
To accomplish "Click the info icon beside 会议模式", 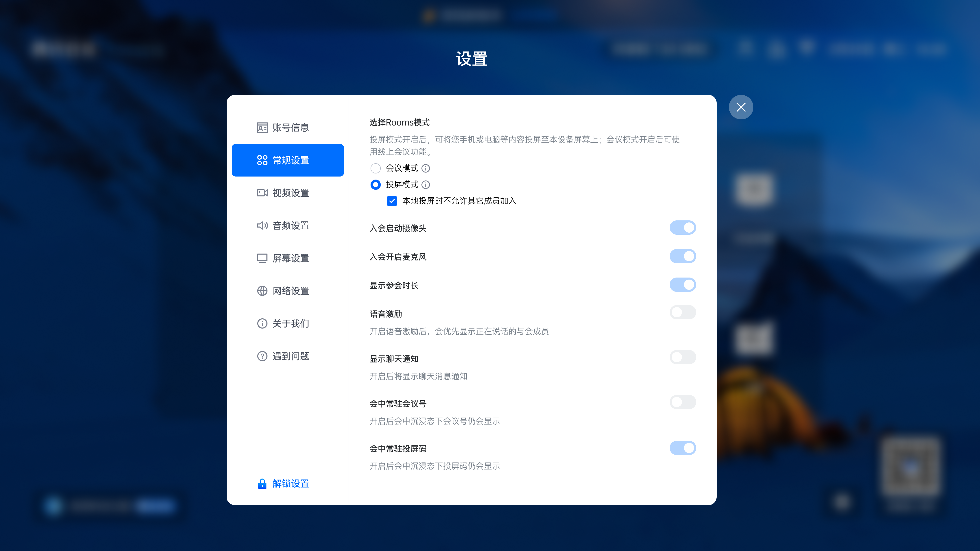I will tap(426, 168).
